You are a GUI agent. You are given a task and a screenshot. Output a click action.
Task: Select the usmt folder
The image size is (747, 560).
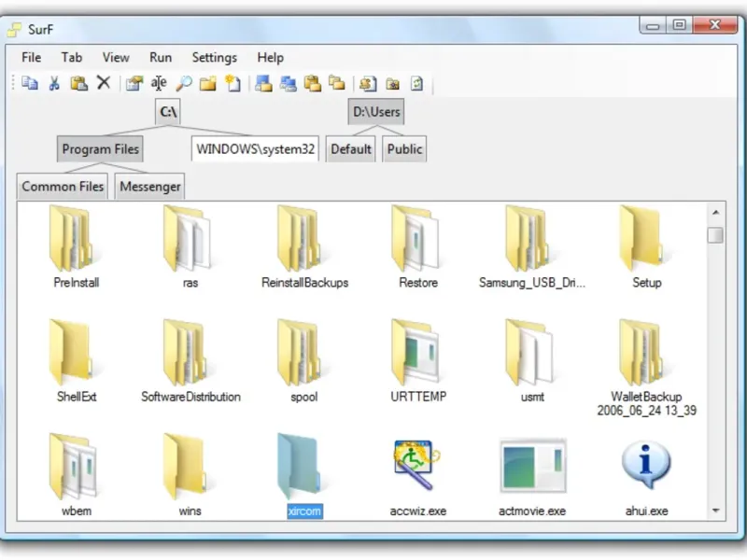pyautogui.click(x=532, y=361)
